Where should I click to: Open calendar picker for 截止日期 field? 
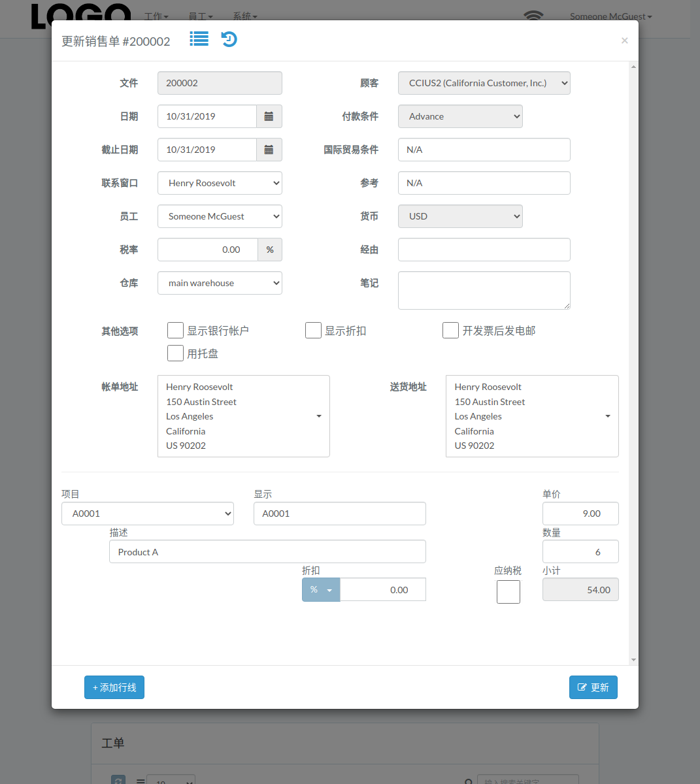tap(269, 150)
